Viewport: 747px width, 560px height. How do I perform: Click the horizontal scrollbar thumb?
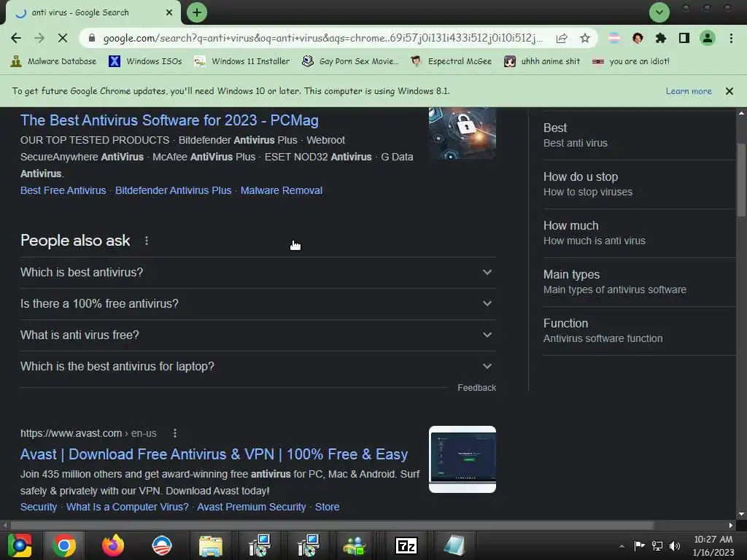tap(332, 525)
